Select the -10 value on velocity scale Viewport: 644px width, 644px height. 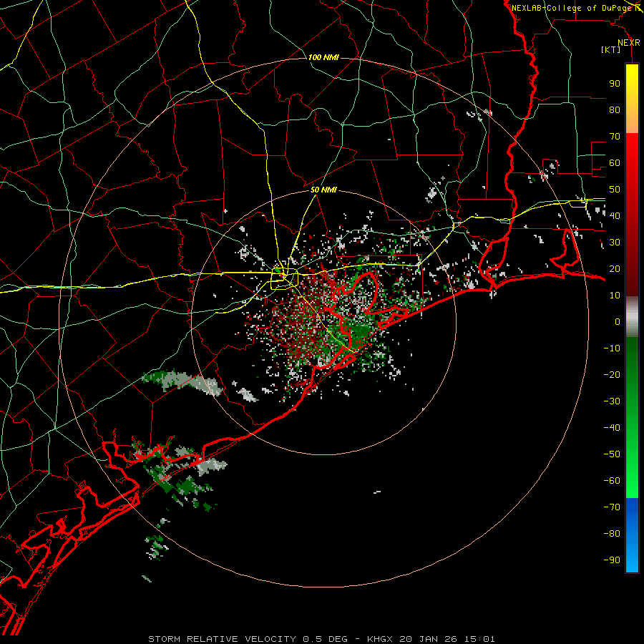click(x=612, y=348)
